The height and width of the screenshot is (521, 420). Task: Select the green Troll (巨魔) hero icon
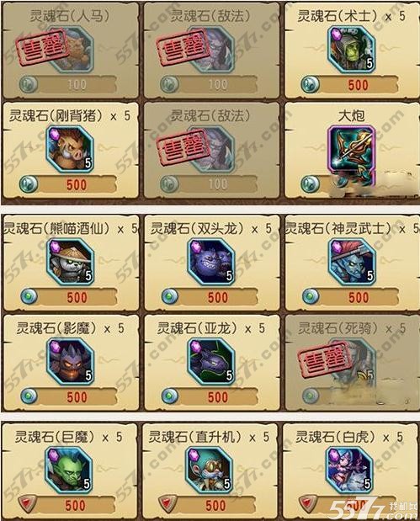coord(68,470)
